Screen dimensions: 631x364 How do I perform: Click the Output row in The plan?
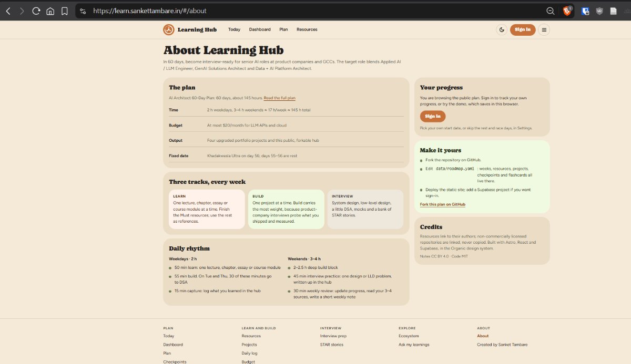click(x=286, y=140)
